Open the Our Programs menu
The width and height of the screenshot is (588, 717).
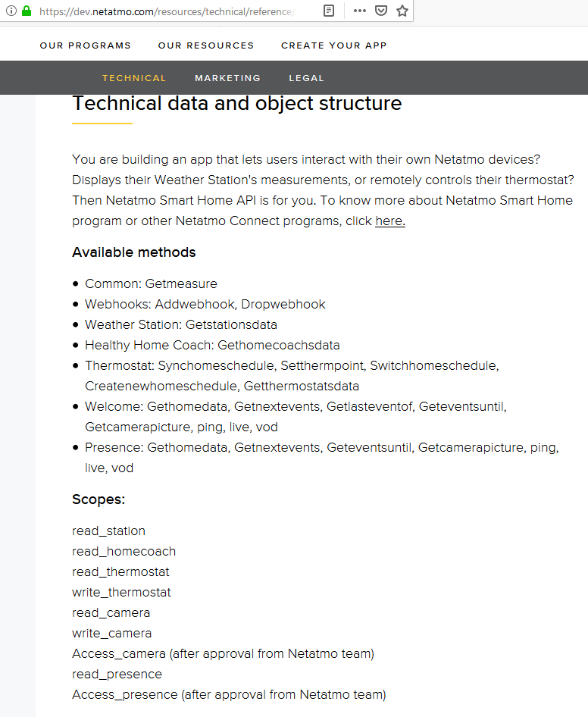click(86, 45)
